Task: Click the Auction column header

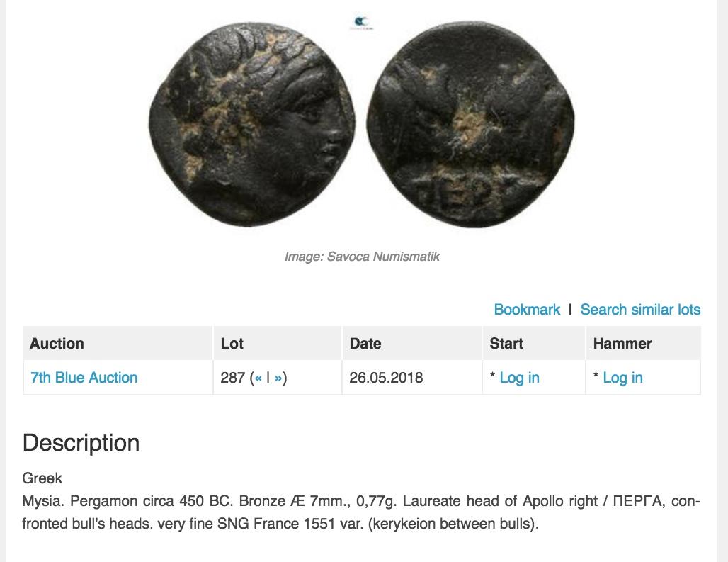Action: [57, 344]
